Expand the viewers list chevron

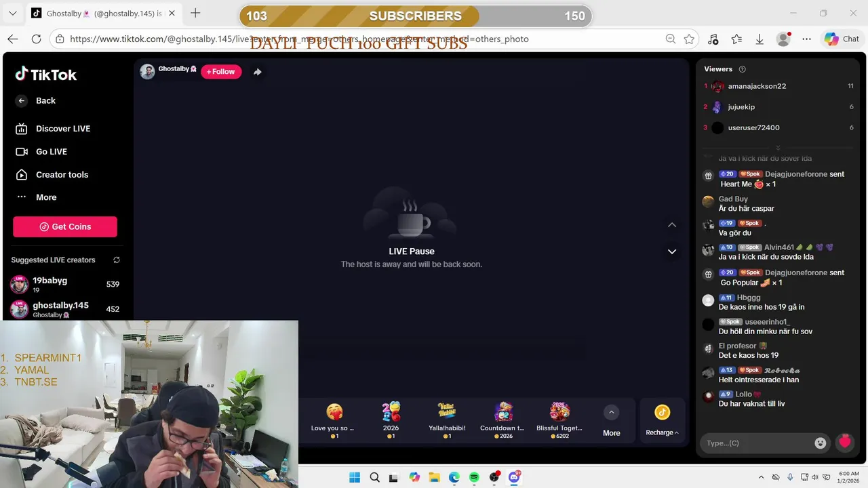click(778, 147)
